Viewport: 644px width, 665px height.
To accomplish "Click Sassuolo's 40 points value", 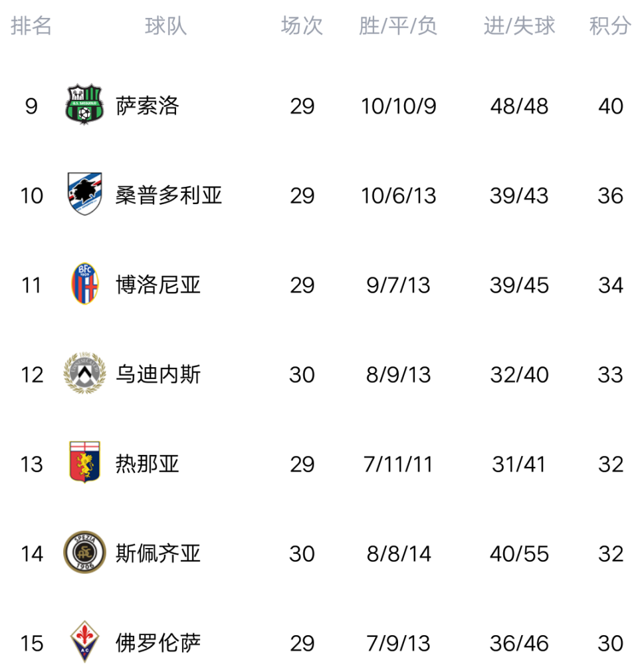I will click(611, 106).
